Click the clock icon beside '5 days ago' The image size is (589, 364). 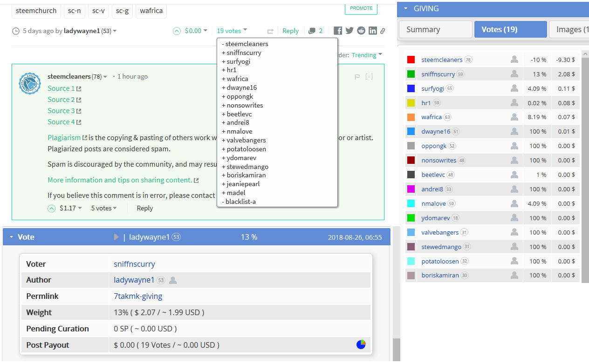(16, 31)
